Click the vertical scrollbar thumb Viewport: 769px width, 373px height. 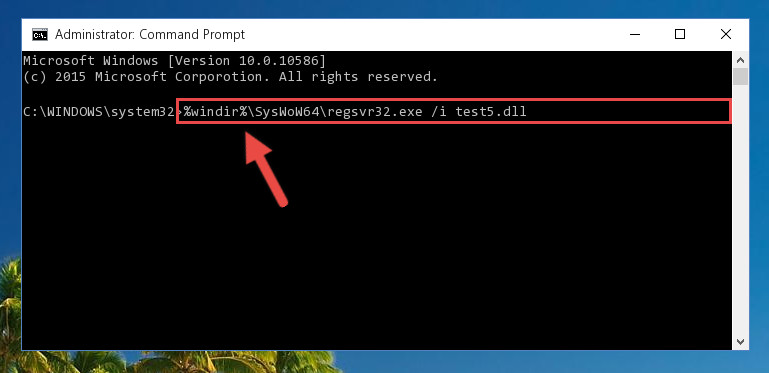point(741,77)
